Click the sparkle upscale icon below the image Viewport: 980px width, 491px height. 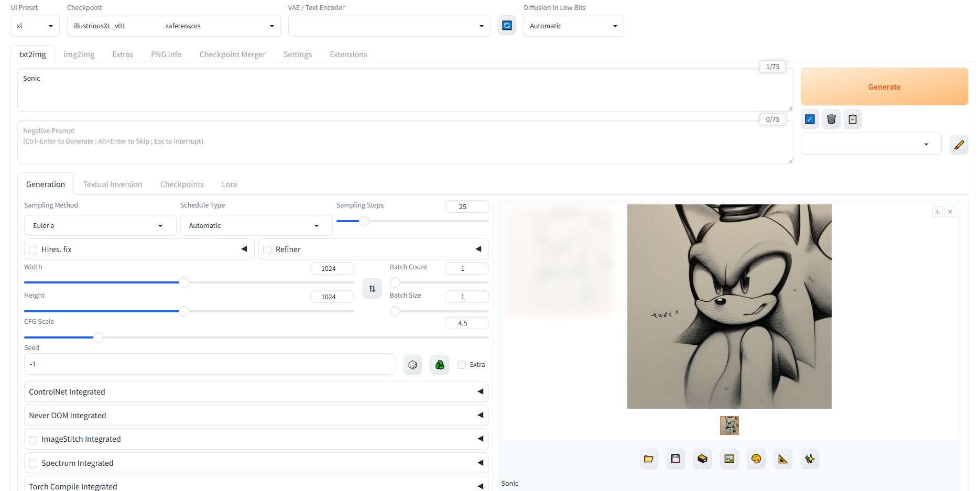(x=810, y=459)
